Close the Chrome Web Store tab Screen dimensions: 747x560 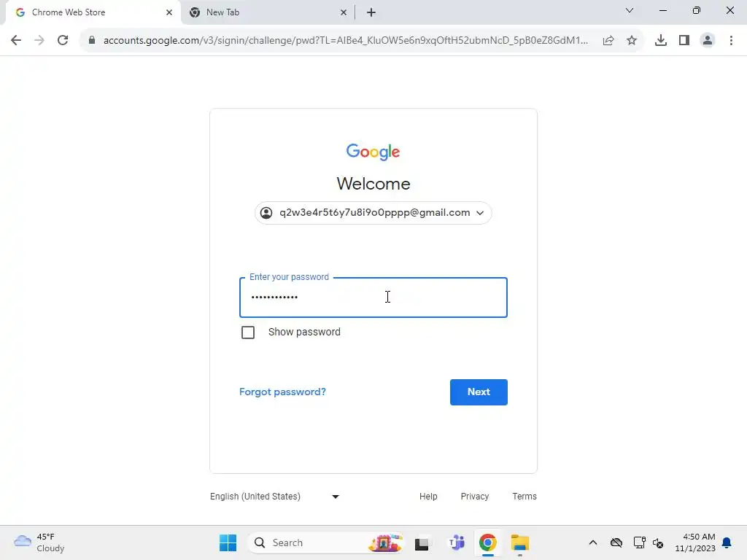(169, 12)
